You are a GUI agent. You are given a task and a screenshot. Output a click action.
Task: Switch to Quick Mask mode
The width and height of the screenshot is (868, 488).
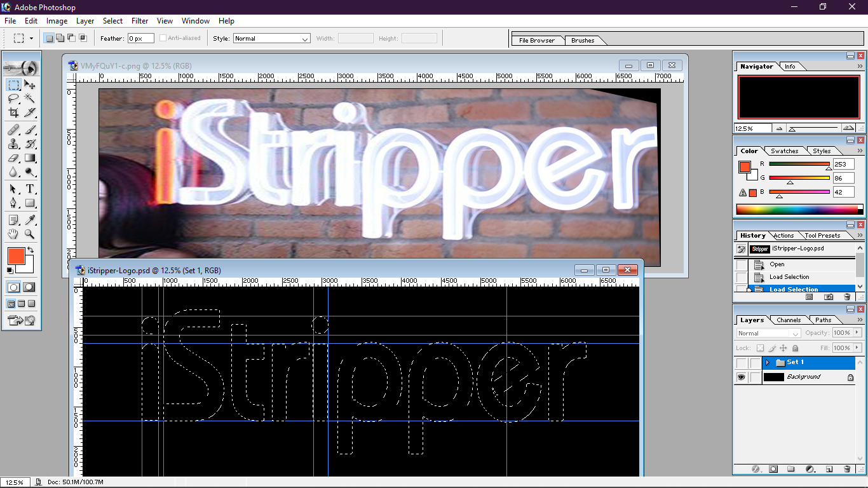tap(29, 287)
